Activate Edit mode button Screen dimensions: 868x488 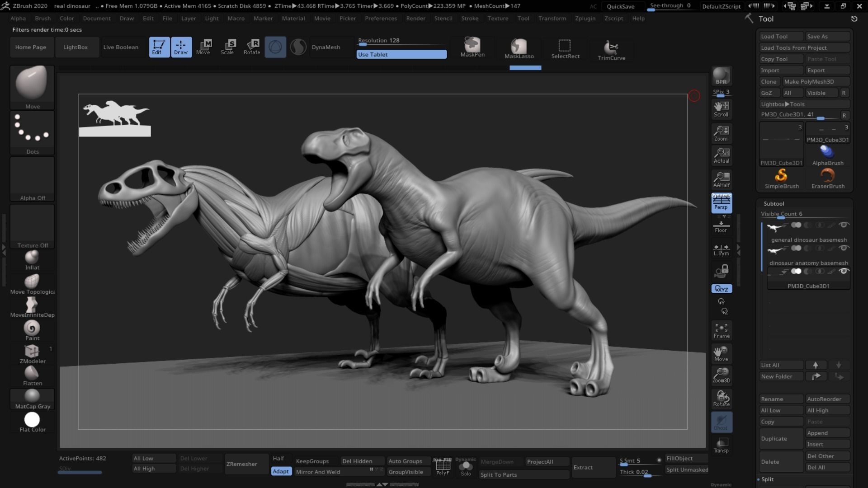[x=159, y=47]
